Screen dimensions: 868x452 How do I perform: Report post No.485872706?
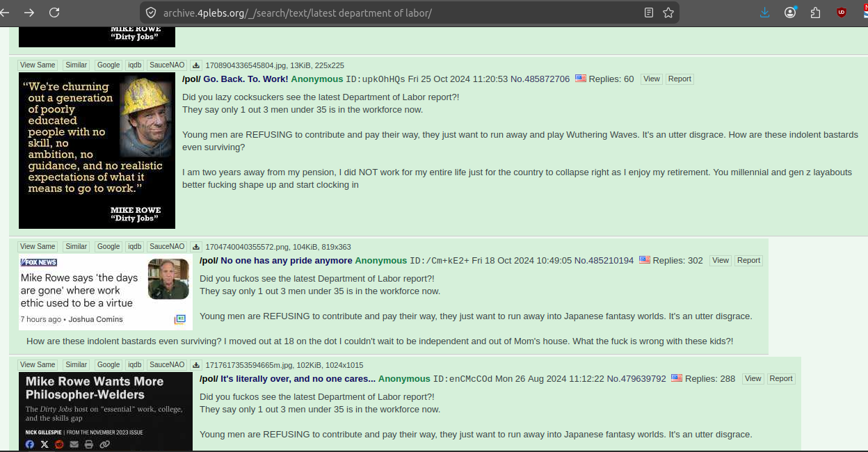pyautogui.click(x=680, y=79)
